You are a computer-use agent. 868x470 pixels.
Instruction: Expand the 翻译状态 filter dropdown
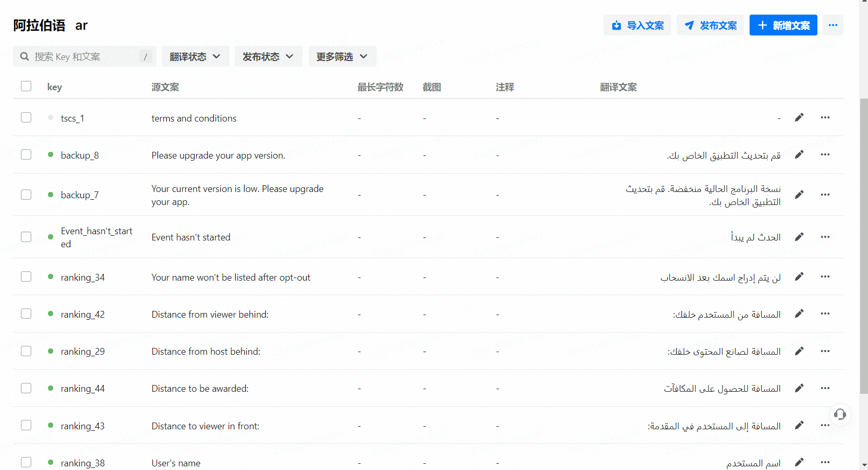[195, 56]
